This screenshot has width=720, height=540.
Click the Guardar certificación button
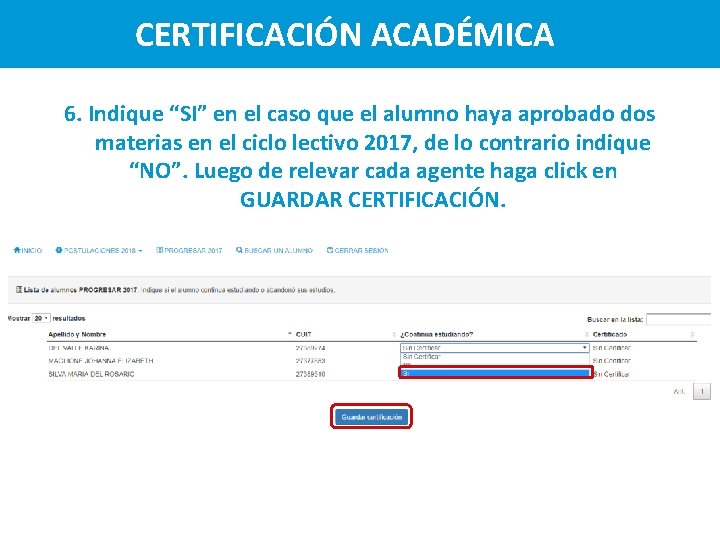371,417
